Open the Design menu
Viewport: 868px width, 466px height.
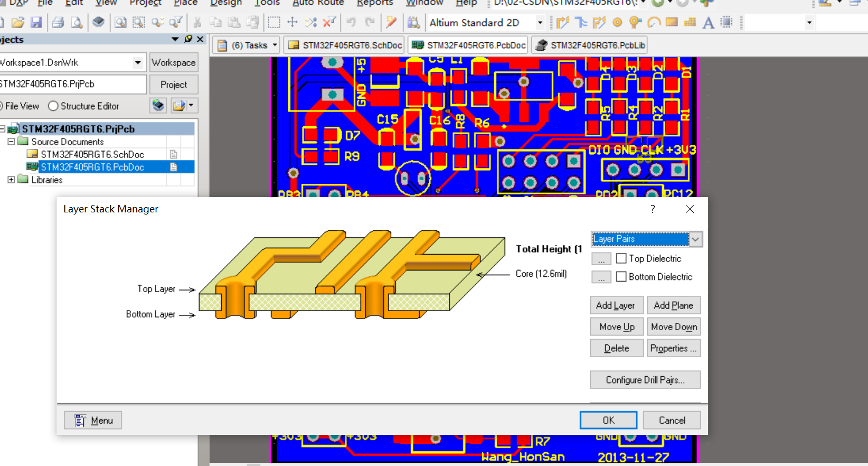pyautogui.click(x=226, y=3)
